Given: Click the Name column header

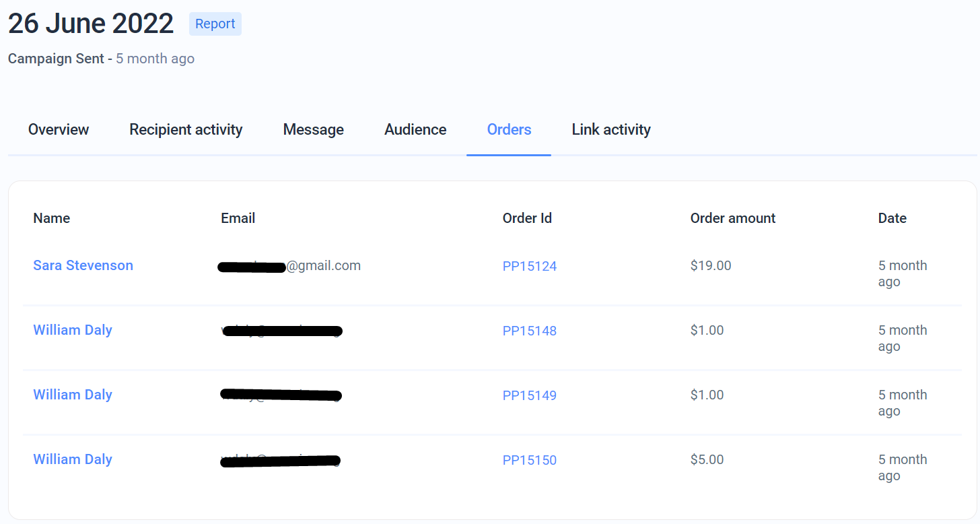Looking at the screenshot, I should pos(52,218).
